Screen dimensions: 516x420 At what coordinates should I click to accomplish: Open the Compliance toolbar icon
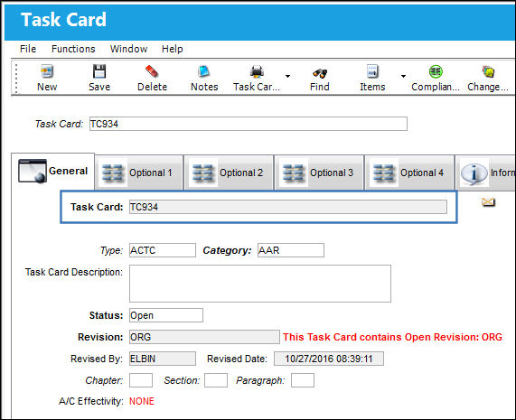436,71
